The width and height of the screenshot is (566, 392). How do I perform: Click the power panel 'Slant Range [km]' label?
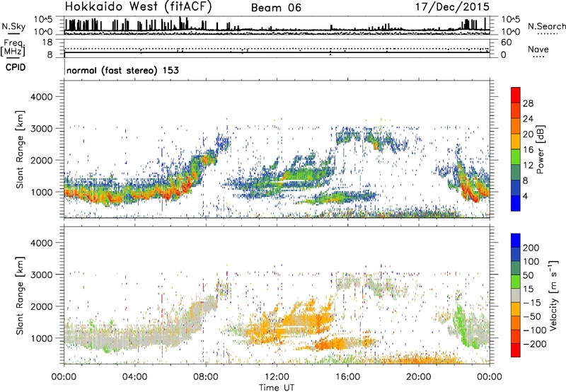(20, 149)
